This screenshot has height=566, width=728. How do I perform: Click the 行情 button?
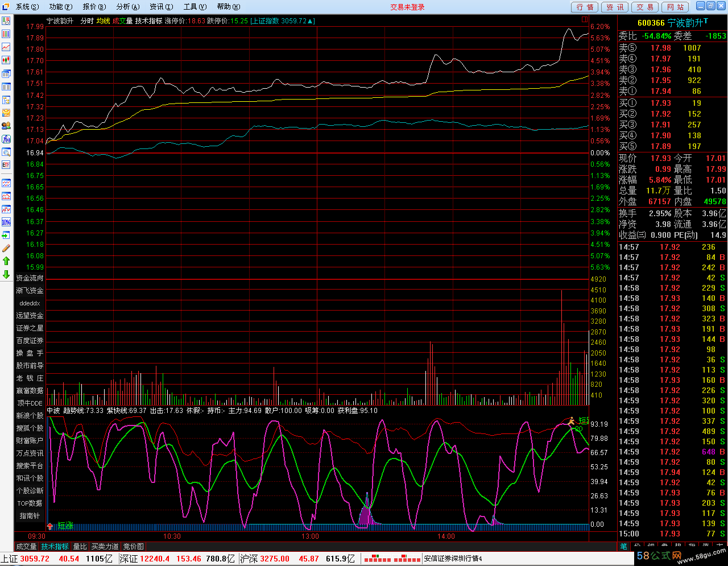pos(585,7)
